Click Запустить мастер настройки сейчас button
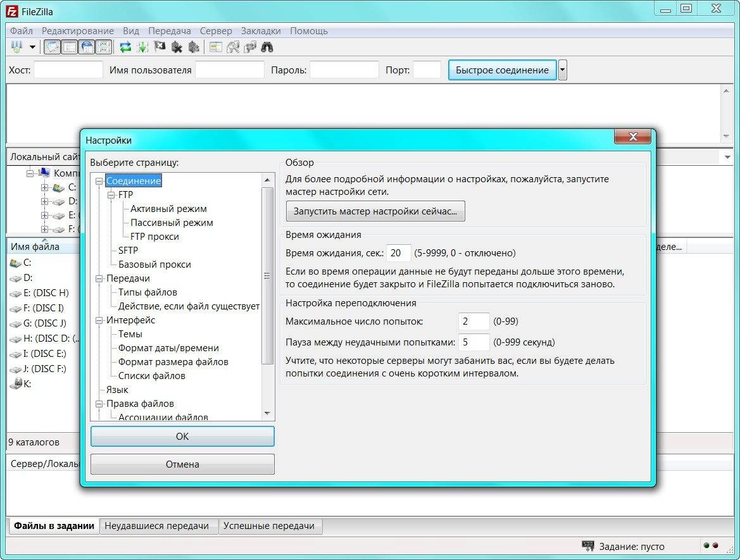 375,211
